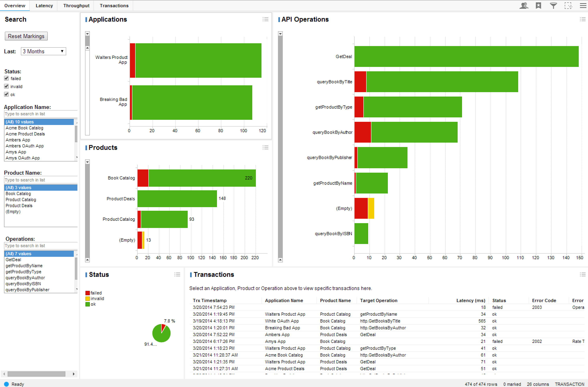Open the bookmarks star icon
588x387 pixels.
click(538, 5)
